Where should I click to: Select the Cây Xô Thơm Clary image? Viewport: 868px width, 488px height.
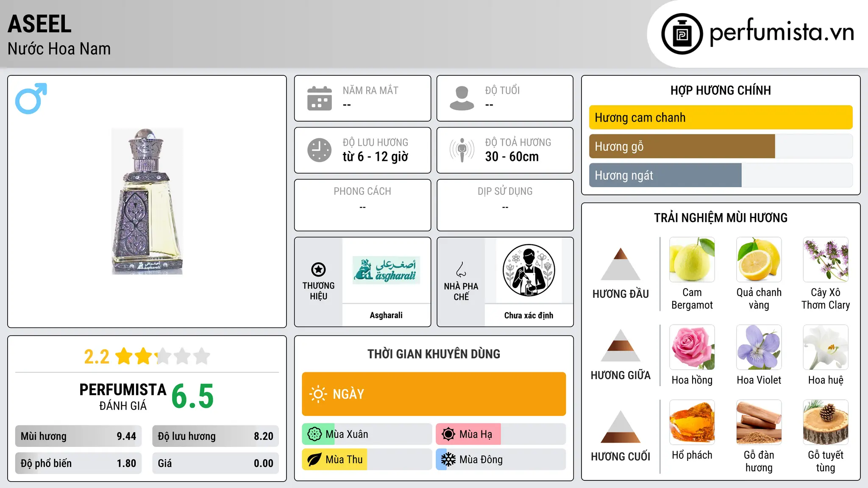(x=826, y=260)
